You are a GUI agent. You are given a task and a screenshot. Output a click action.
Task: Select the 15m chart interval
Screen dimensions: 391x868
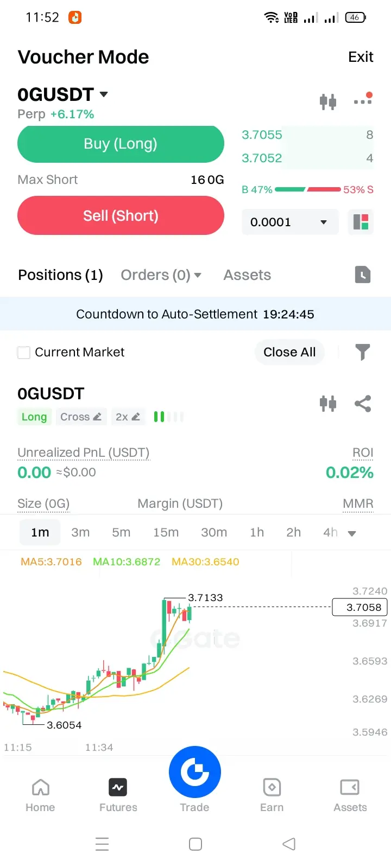tap(166, 532)
